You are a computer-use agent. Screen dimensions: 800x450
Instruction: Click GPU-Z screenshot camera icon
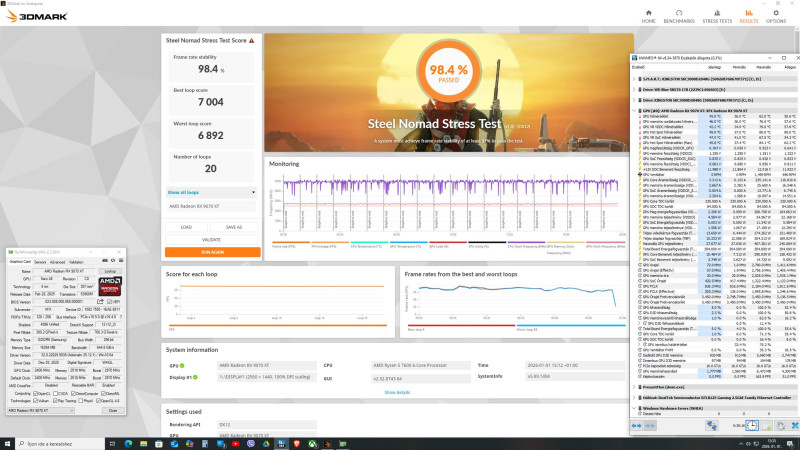pyautogui.click(x=105, y=260)
